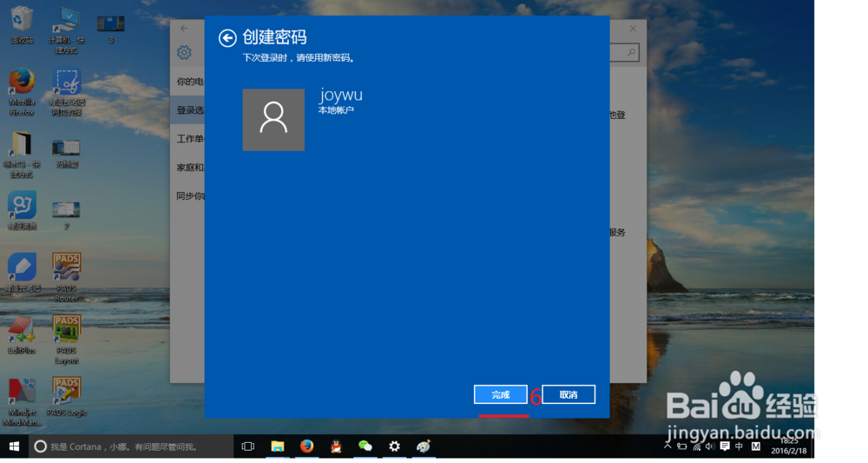Open the 有道云笔记网页剪报 scissors icon

pos(67,91)
